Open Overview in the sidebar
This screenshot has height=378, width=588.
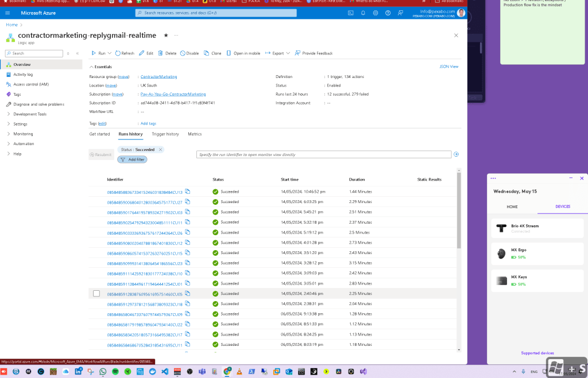pos(41,64)
